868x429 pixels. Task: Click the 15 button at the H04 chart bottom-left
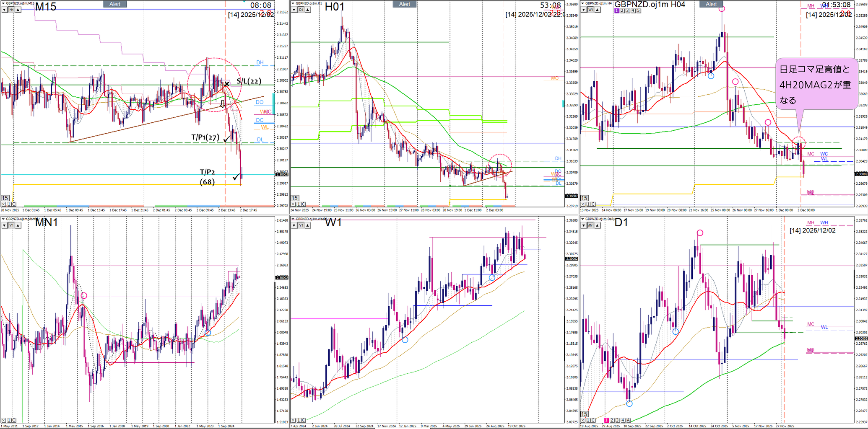click(x=585, y=198)
